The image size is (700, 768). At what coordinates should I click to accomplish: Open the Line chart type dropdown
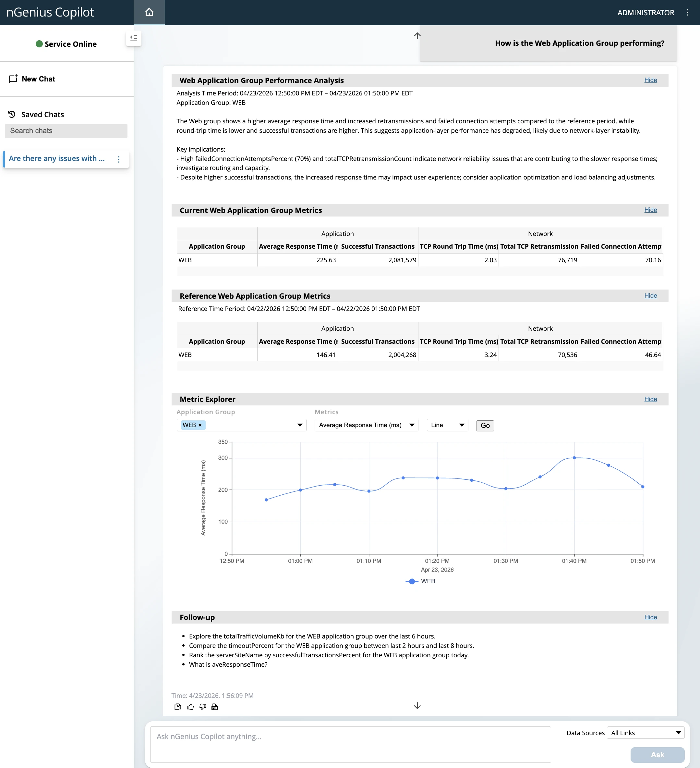tap(447, 425)
